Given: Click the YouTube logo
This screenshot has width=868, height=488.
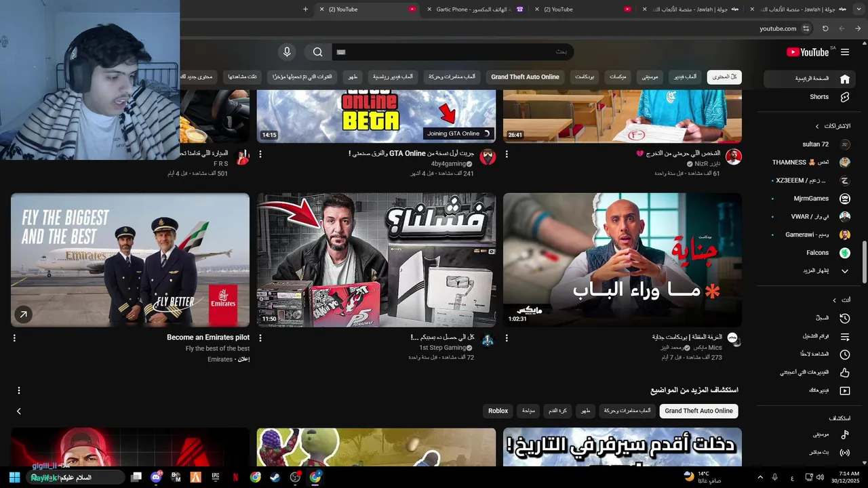Looking at the screenshot, I should [808, 52].
